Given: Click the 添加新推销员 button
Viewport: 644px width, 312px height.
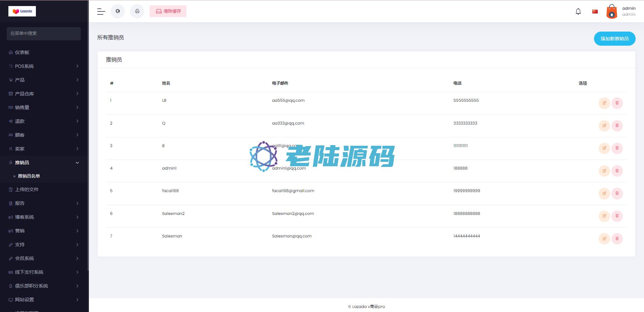Looking at the screenshot, I should (614, 39).
